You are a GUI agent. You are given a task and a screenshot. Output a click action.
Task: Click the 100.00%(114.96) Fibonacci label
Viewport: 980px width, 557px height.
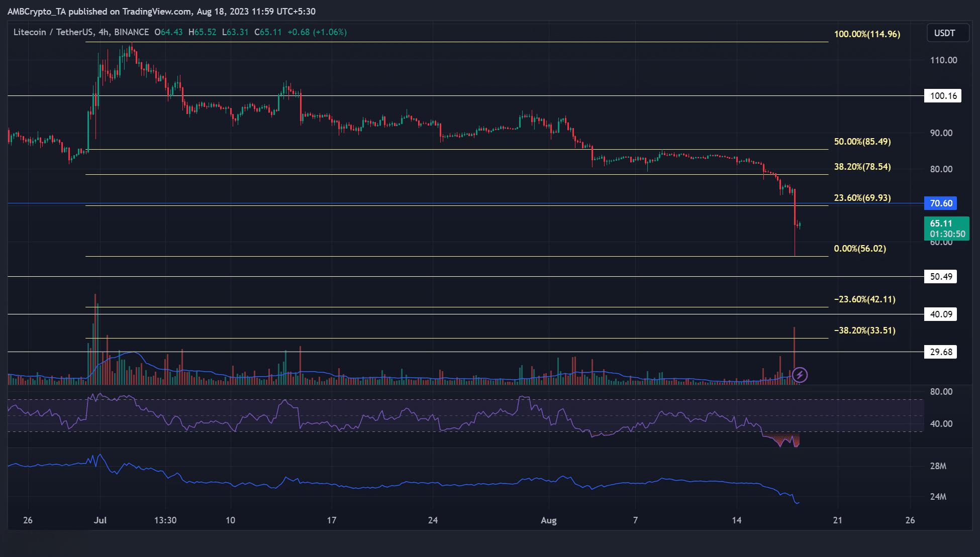point(867,34)
